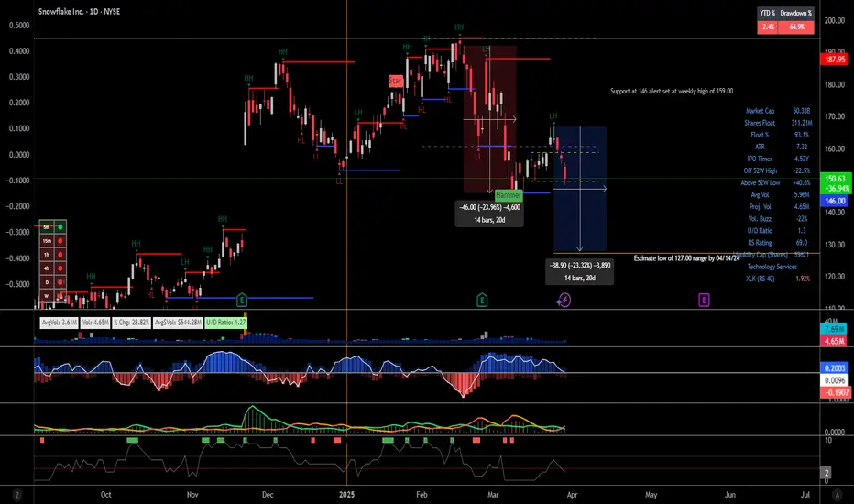This screenshot has width=854, height=504.
Task: Click the -2.4% YTD value cell
Action: coord(767,27)
